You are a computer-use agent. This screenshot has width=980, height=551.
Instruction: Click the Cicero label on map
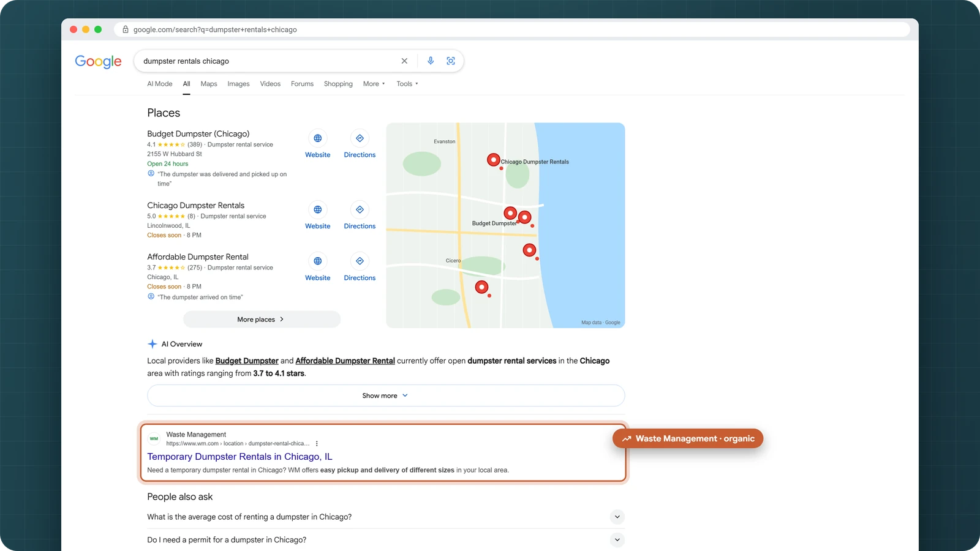tap(453, 261)
